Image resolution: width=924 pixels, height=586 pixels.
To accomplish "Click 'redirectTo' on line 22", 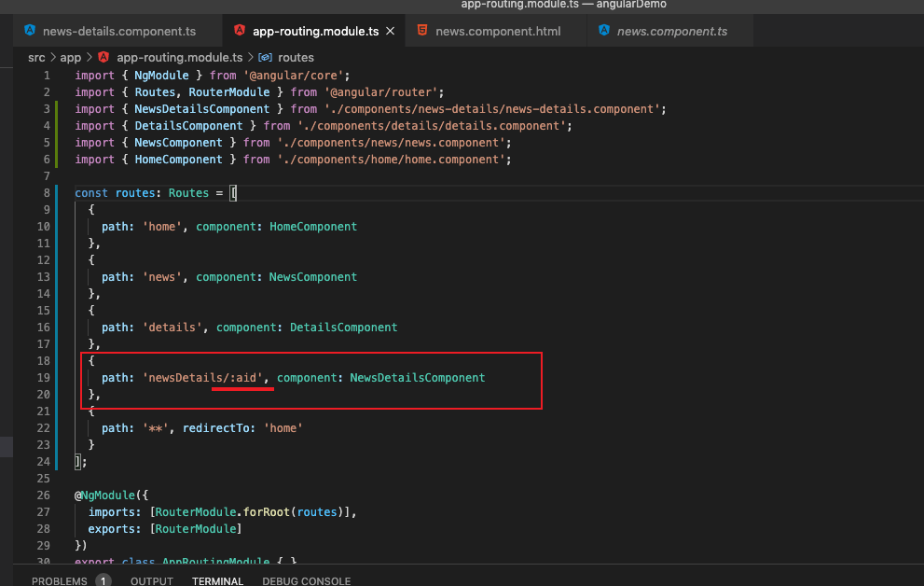I will (215, 428).
